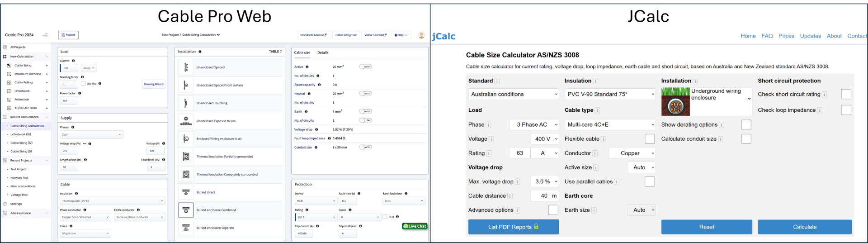
Task: Select Thermal insulation Partially surrounded icon
Action: (186, 157)
